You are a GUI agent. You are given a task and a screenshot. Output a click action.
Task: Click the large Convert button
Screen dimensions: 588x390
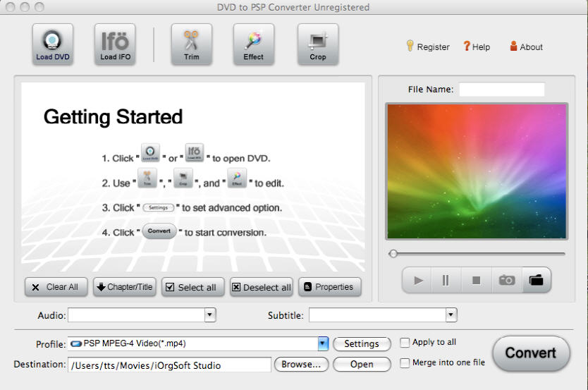click(x=531, y=353)
